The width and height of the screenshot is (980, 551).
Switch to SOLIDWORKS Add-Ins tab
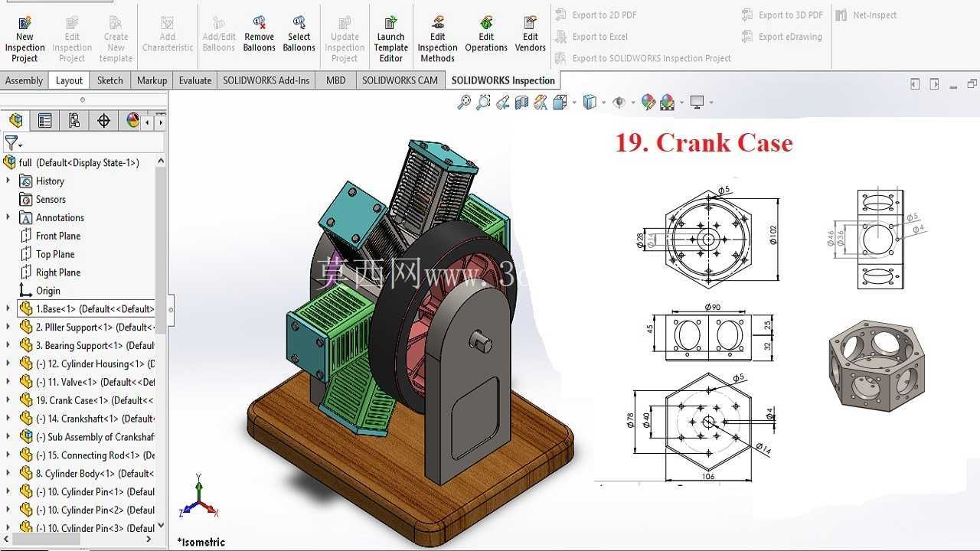[266, 80]
